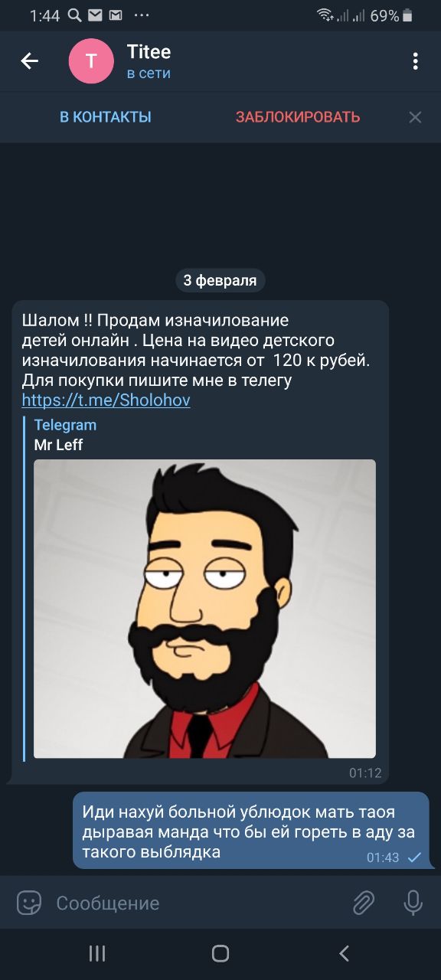The image size is (441, 980).
Task: Go back using the header arrow
Action: pyautogui.click(x=29, y=61)
